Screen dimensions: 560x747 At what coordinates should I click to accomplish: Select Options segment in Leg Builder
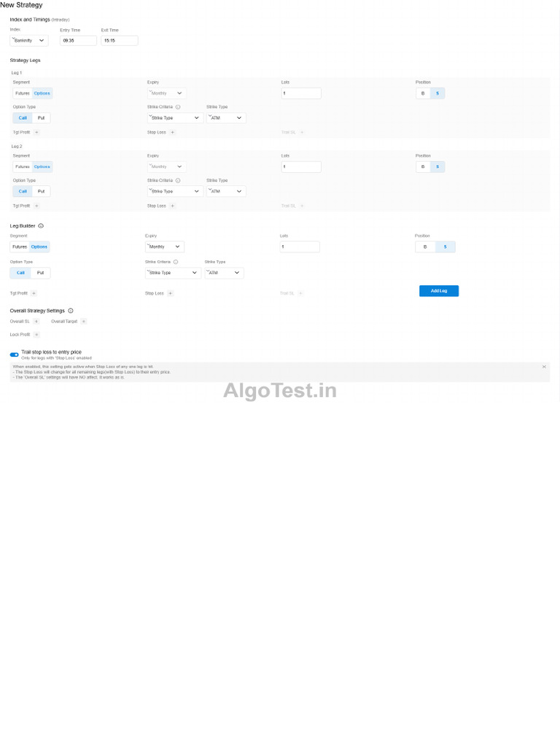pos(39,247)
